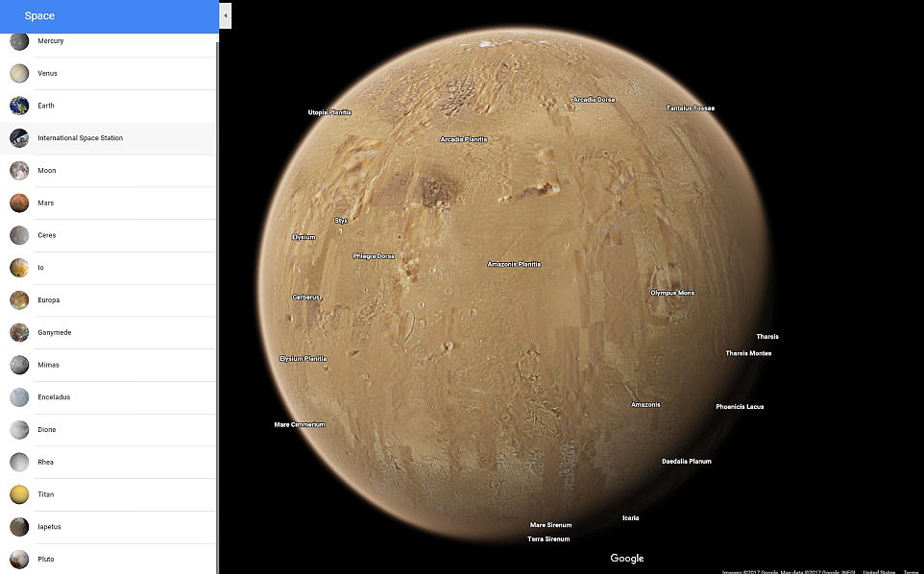Click the International Space Station thumbnail icon

pos(19,138)
